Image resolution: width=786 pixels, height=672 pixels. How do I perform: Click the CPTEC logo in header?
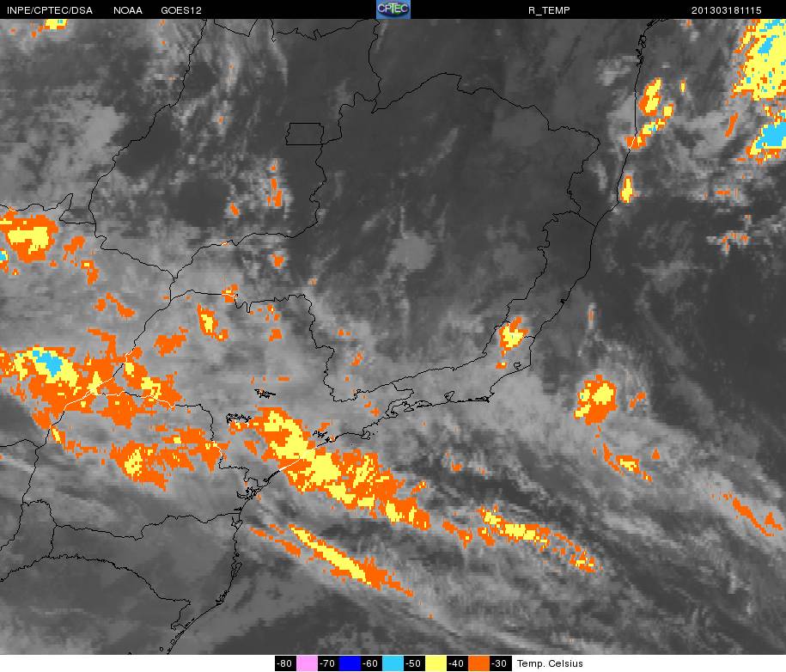click(x=393, y=9)
